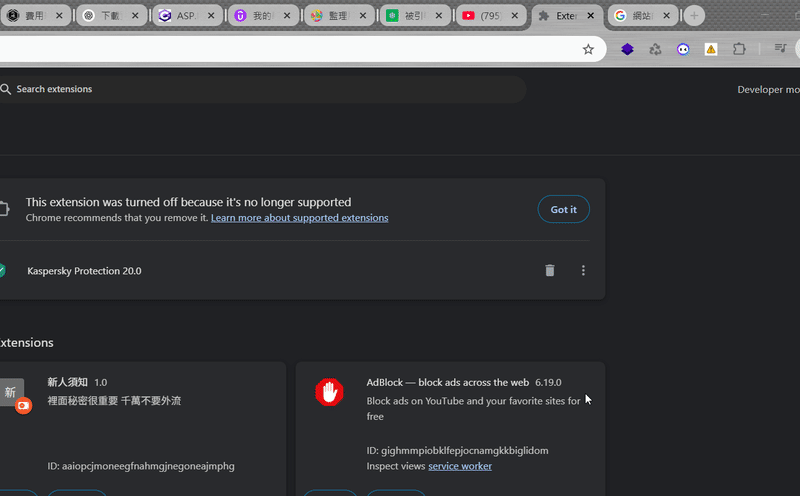This screenshot has height=496, width=800.
Task: Close the 下載 tab
Action: pyautogui.click(x=135, y=16)
